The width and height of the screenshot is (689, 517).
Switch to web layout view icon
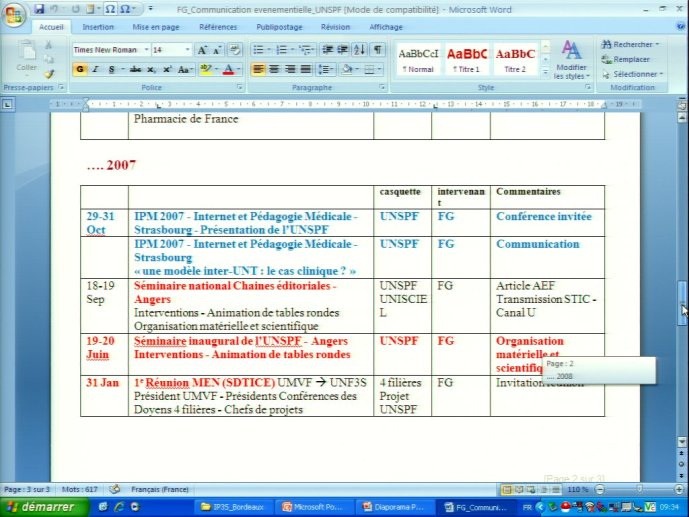click(x=531, y=489)
